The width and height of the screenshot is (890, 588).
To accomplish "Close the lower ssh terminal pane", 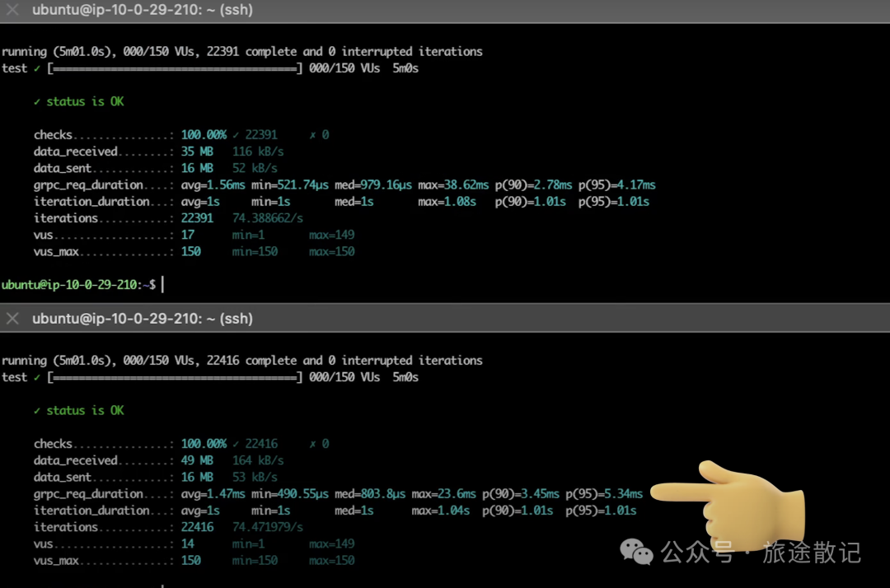I will pyautogui.click(x=12, y=319).
